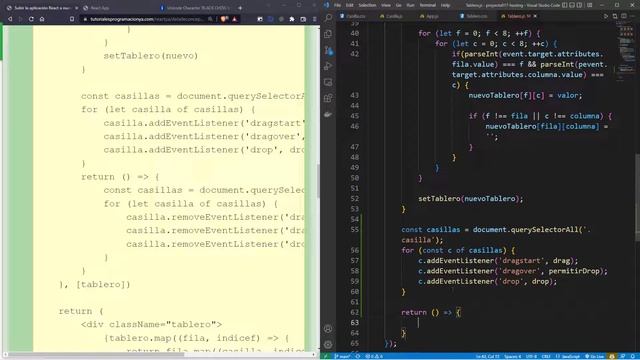The width and height of the screenshot is (640, 360).
Task: Open the browser extensions puzzle icon
Action: (292, 19)
